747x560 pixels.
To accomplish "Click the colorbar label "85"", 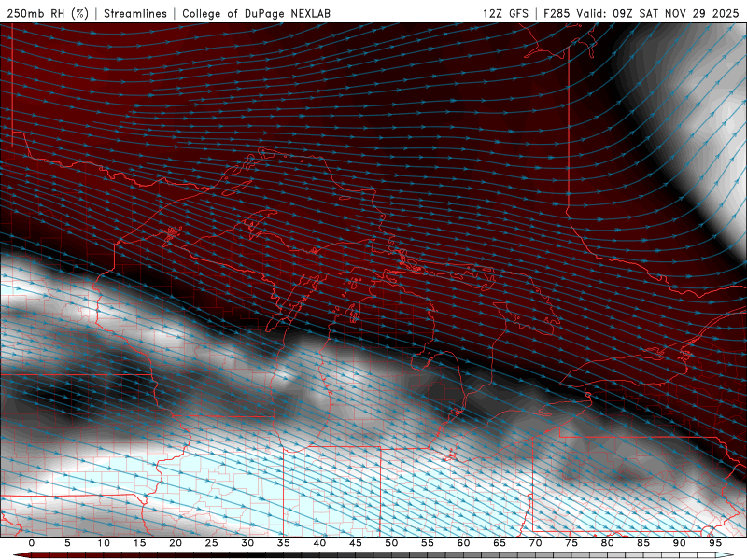I will pyautogui.click(x=643, y=543).
